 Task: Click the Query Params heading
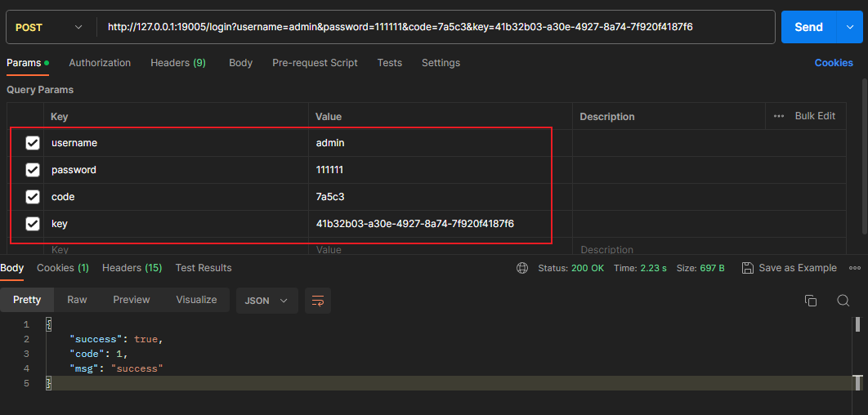[x=40, y=90]
